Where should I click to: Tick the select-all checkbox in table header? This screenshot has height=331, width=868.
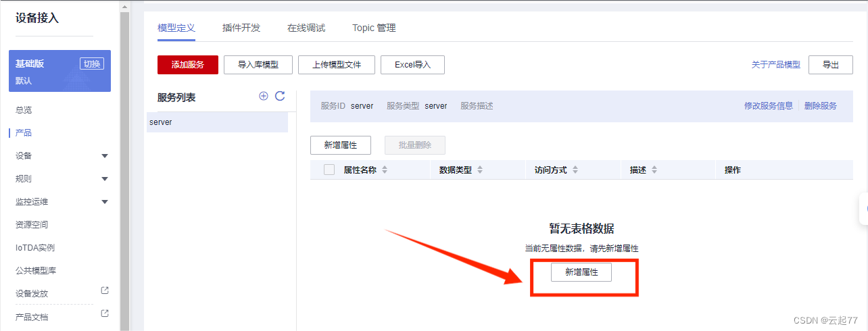[x=329, y=170]
